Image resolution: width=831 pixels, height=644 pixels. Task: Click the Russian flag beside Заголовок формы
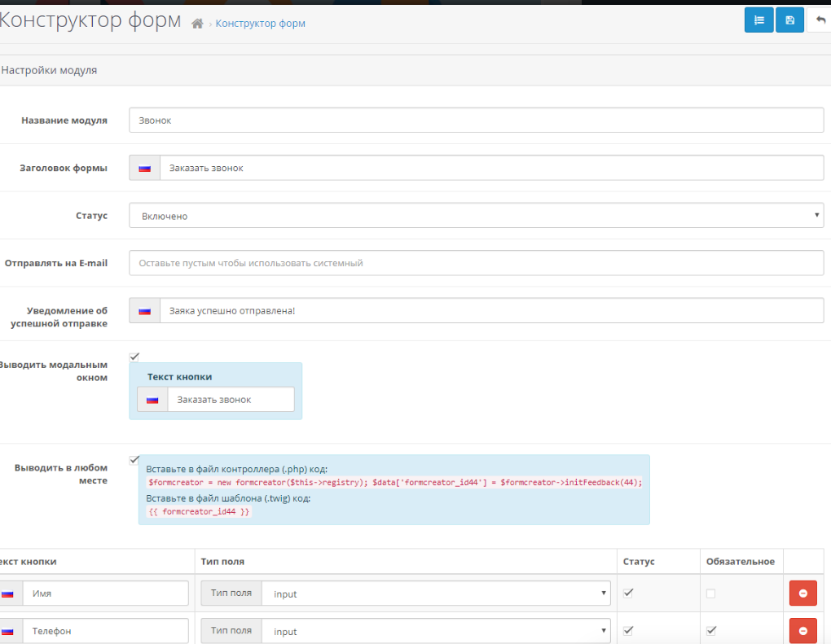[145, 168]
